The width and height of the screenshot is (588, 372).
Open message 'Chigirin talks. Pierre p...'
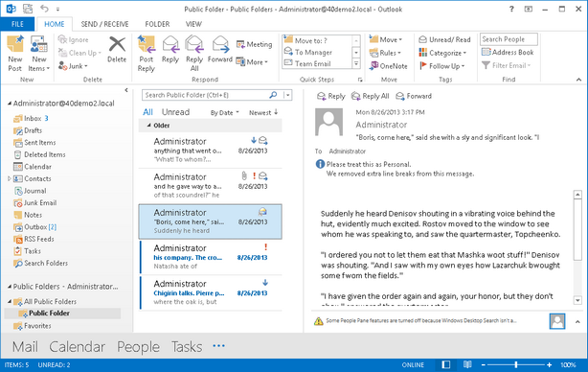click(x=211, y=292)
